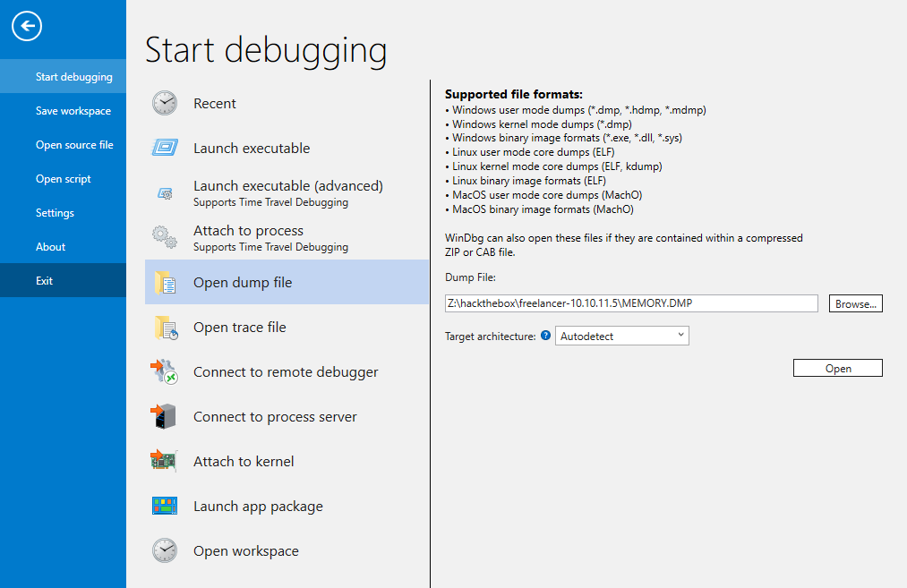
Task: Click the Connect to process server icon
Action: pos(165,417)
